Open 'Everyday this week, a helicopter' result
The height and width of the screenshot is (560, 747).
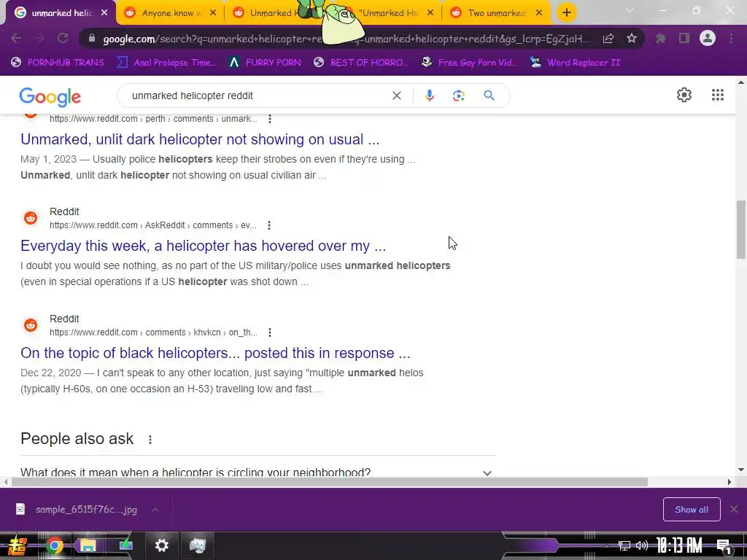pos(203,246)
